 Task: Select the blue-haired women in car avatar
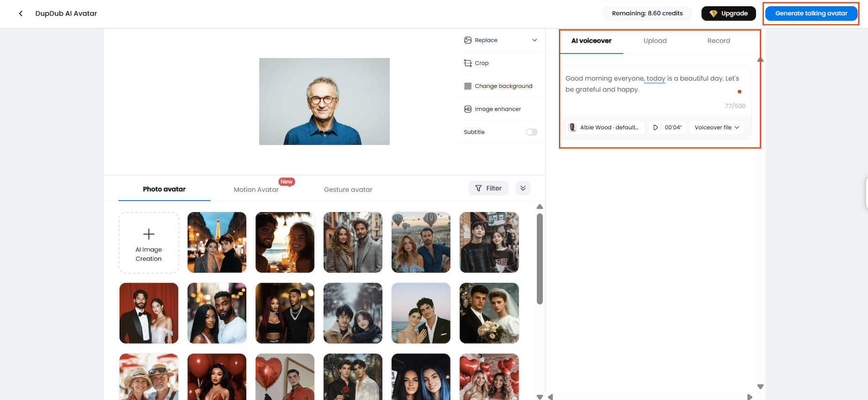(x=421, y=377)
